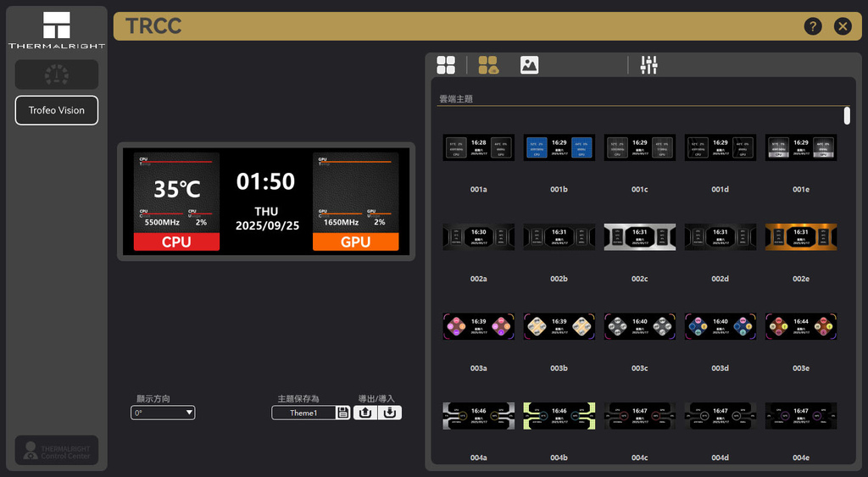This screenshot has width=868, height=477.
Task: Select orange theme thumbnail 002e
Action: pyautogui.click(x=801, y=237)
